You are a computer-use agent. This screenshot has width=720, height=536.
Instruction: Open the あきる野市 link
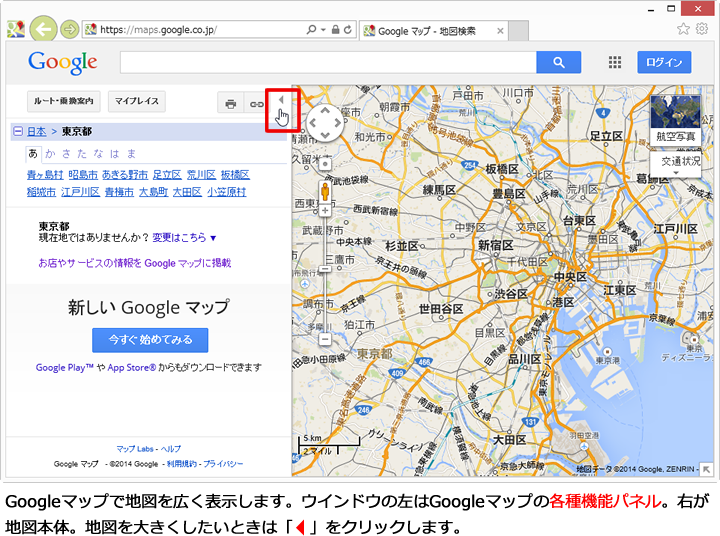tap(125, 175)
